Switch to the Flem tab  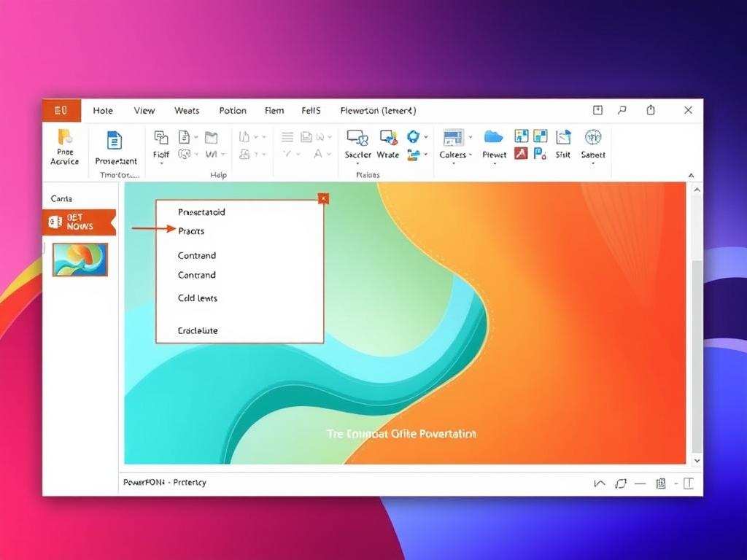(x=274, y=111)
